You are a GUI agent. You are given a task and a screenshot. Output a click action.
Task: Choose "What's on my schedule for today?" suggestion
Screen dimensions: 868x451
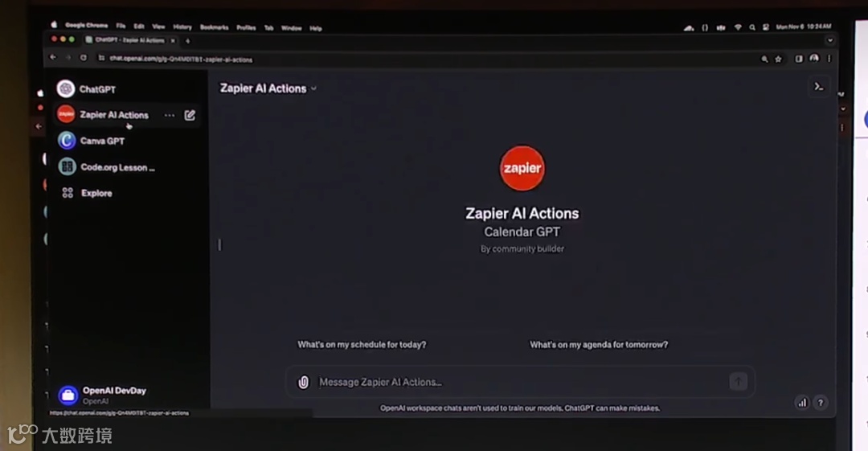pos(362,345)
